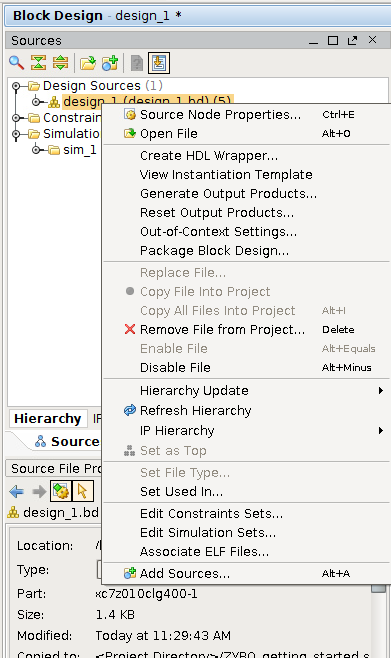
Task: Open Out-of-Context Settings...
Action: pos(219,232)
